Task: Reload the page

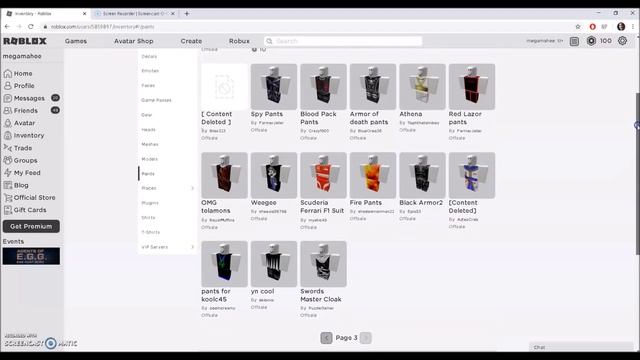Action: 31,27
